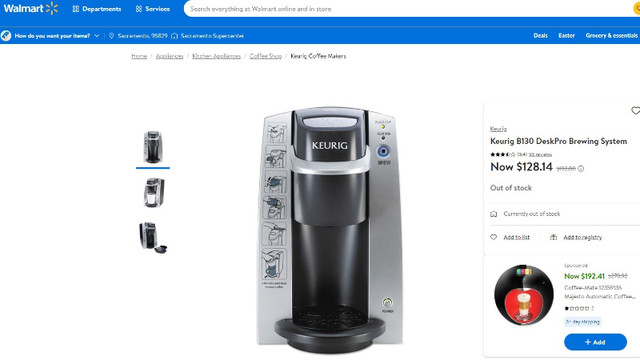The height and width of the screenshot is (360, 640).
Task: Click sponsored price 'Now $192.41'
Action: tap(584, 276)
